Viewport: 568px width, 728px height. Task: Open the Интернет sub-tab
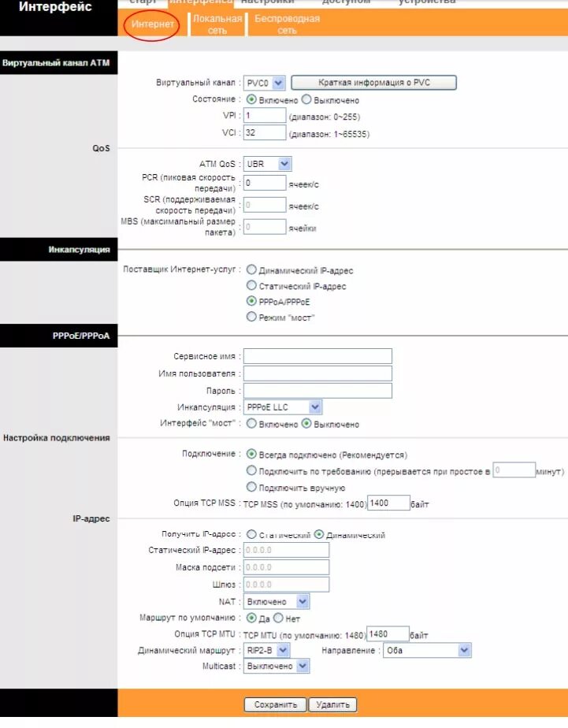[152, 24]
